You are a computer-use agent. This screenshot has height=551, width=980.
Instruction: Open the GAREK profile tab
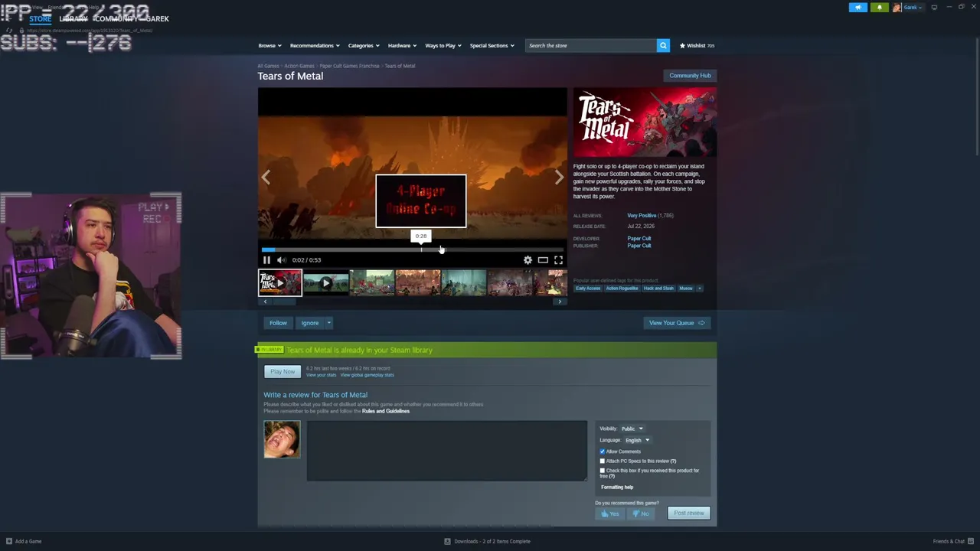(x=158, y=18)
